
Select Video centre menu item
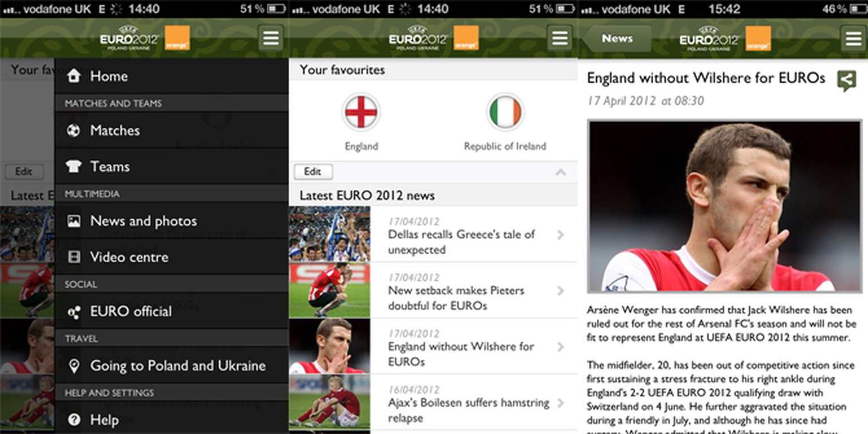(x=172, y=257)
